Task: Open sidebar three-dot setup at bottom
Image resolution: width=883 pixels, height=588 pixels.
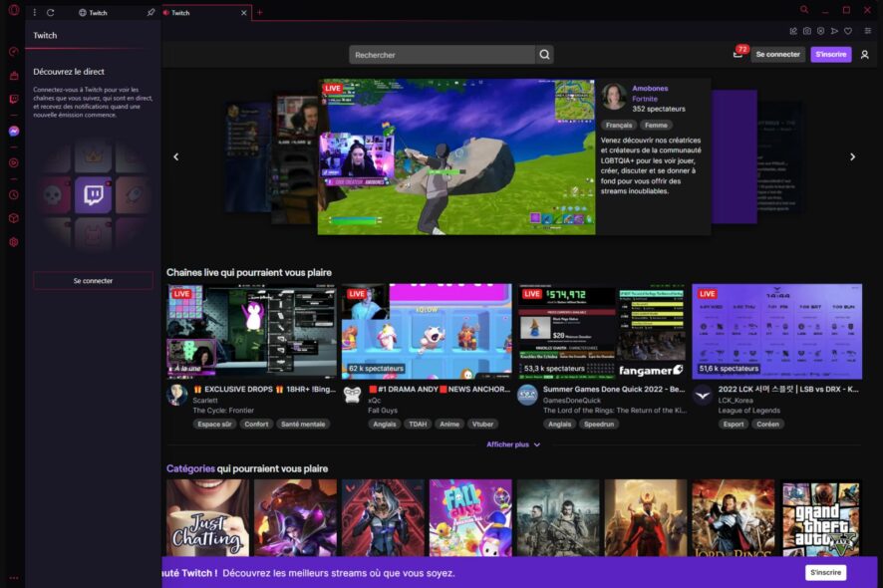Action: [x=14, y=578]
